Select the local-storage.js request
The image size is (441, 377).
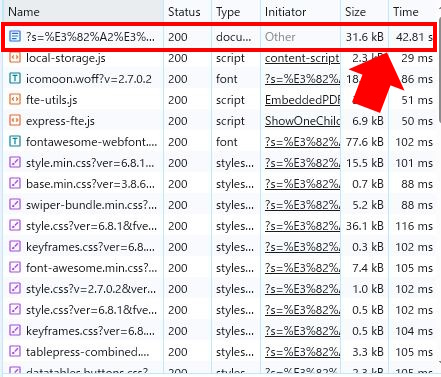coord(66,58)
